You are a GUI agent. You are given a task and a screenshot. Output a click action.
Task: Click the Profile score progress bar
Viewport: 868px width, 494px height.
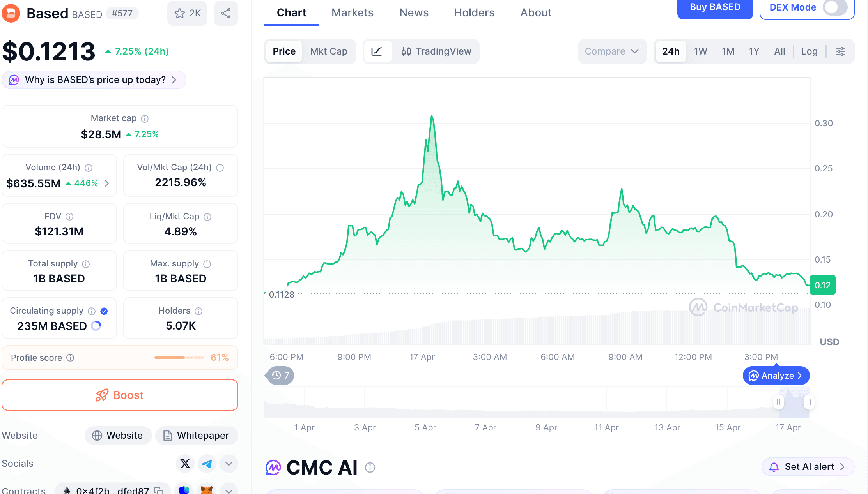pyautogui.click(x=179, y=358)
